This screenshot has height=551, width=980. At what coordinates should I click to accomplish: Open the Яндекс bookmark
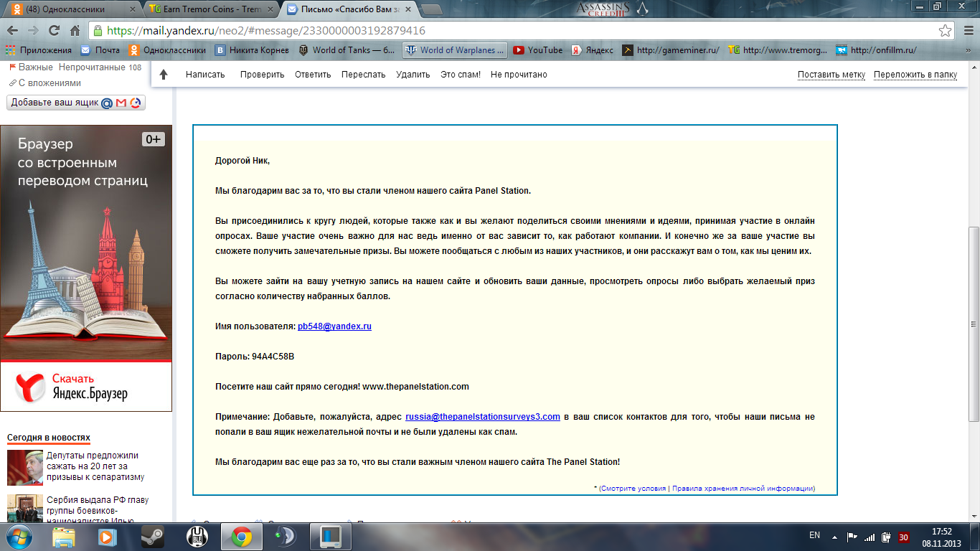tap(593, 50)
